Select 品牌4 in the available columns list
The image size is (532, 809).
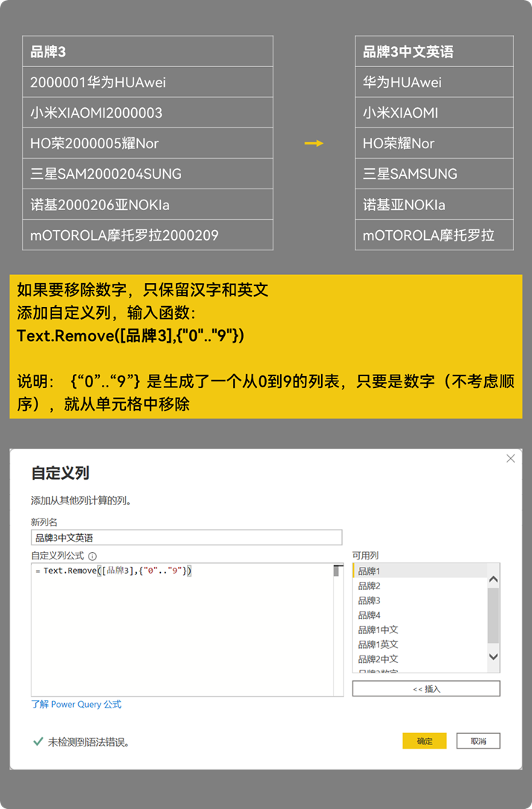click(x=419, y=615)
